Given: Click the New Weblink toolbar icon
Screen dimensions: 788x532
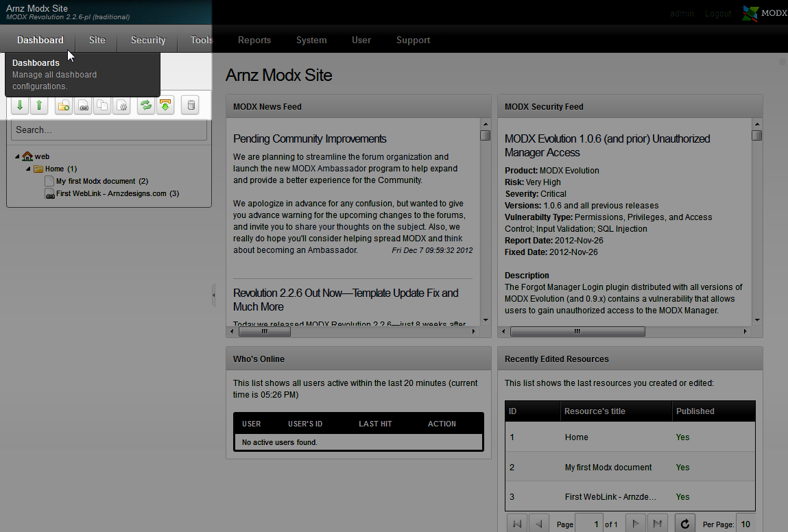Looking at the screenshot, I should pos(83,106).
